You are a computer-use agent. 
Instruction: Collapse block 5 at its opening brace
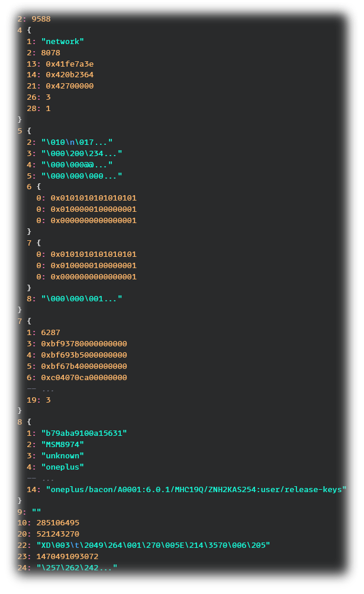tap(29, 131)
